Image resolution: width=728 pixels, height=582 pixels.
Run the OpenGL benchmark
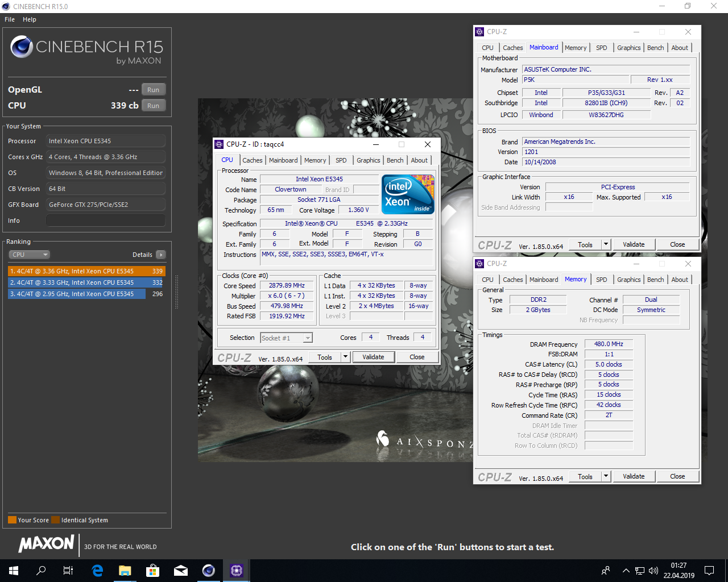[x=154, y=90]
